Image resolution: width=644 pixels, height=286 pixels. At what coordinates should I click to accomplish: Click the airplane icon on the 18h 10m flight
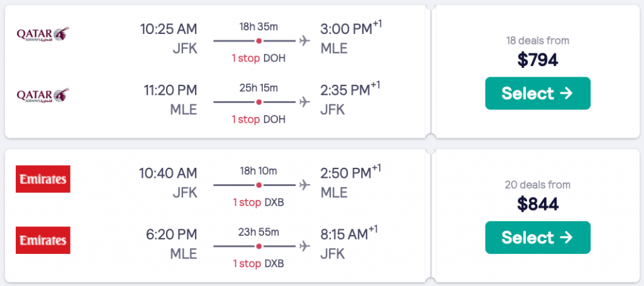(x=305, y=185)
